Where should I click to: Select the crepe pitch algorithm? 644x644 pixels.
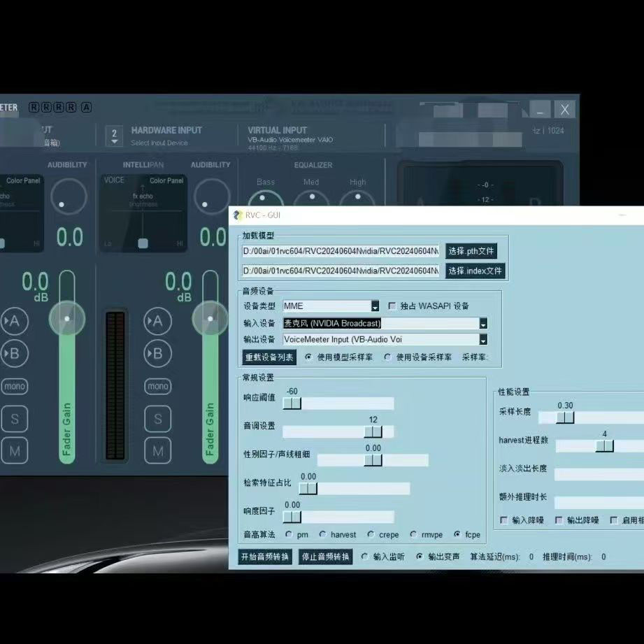(371, 534)
